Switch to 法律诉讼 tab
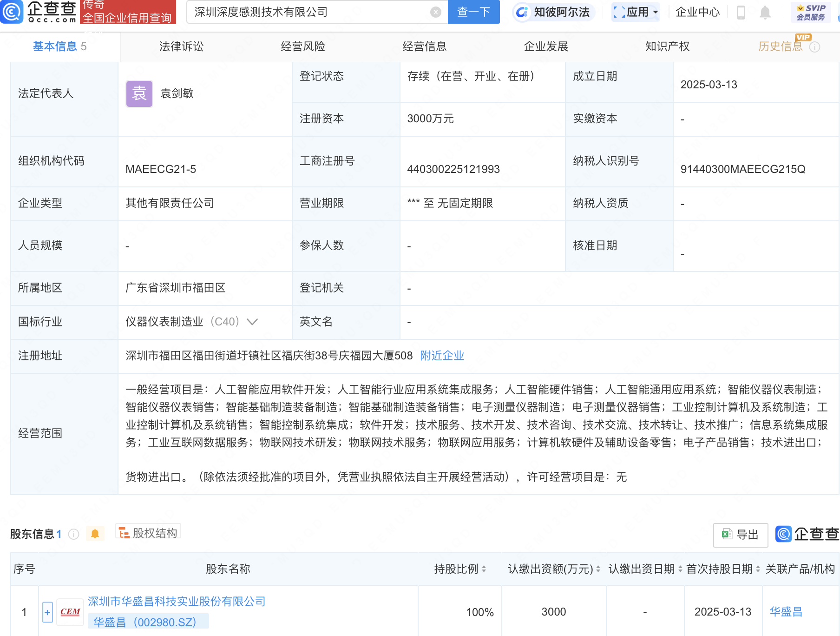The width and height of the screenshot is (840, 636). 181,46
